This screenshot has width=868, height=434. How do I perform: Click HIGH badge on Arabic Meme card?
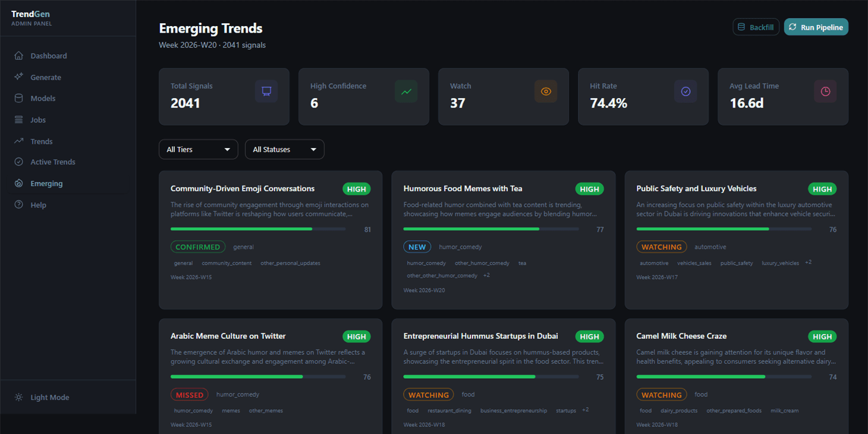(x=357, y=336)
